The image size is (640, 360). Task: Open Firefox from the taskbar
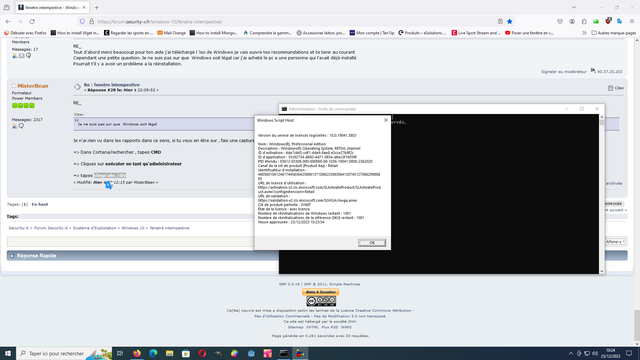[x=137, y=353]
